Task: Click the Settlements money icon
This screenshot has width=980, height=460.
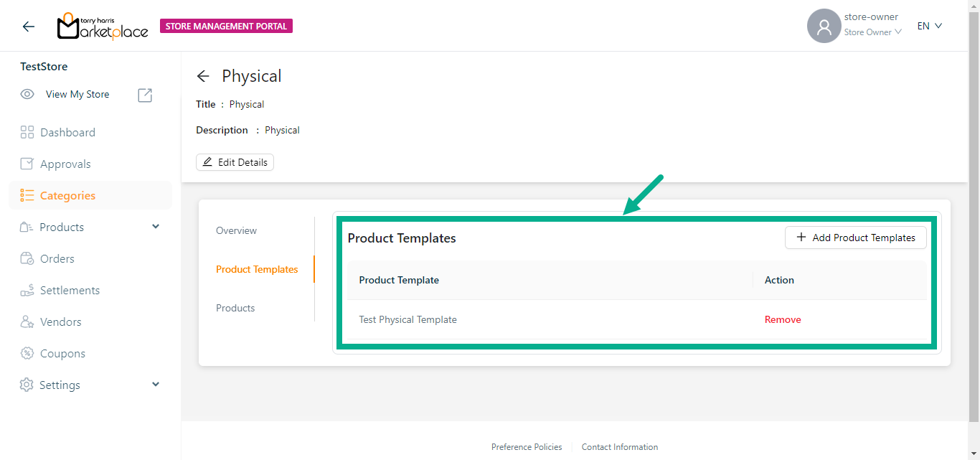Action: 27,290
